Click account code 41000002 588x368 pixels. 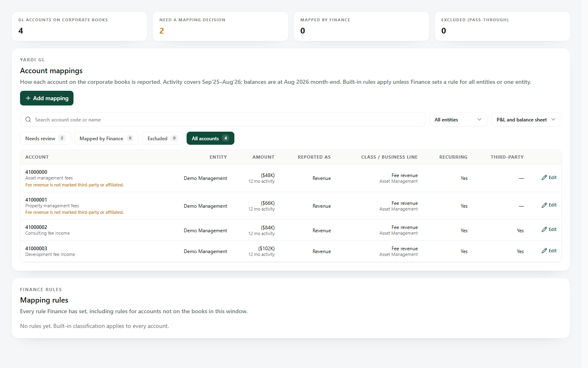(x=36, y=227)
